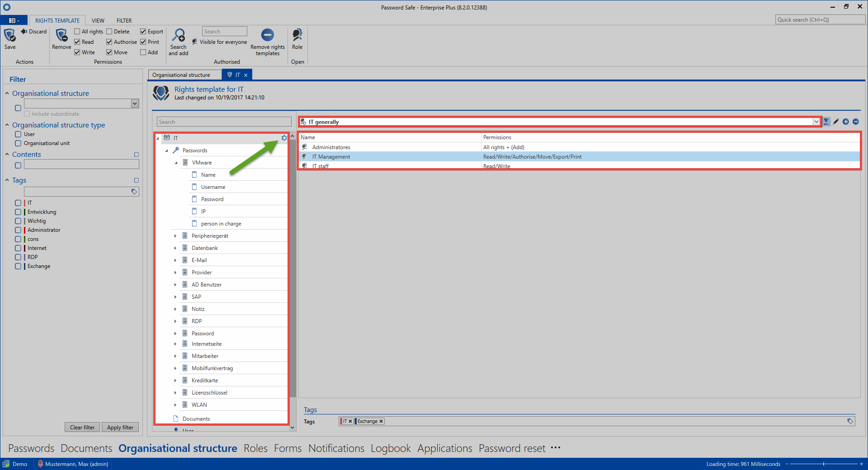Open the application menu button
868x470 pixels.
point(14,20)
